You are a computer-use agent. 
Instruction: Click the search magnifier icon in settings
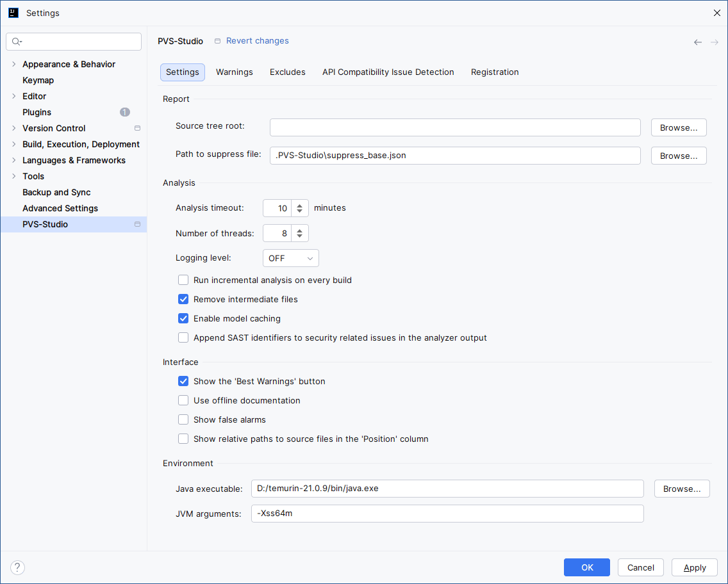click(17, 42)
